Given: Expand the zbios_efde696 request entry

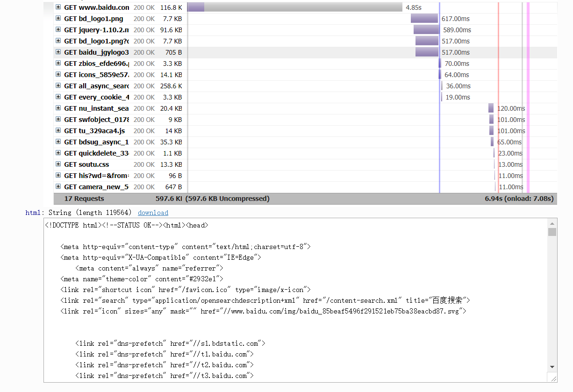Looking at the screenshot, I should click(58, 64).
